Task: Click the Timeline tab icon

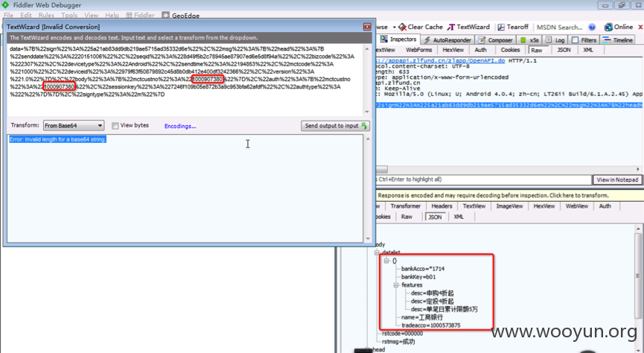Action: [606, 40]
